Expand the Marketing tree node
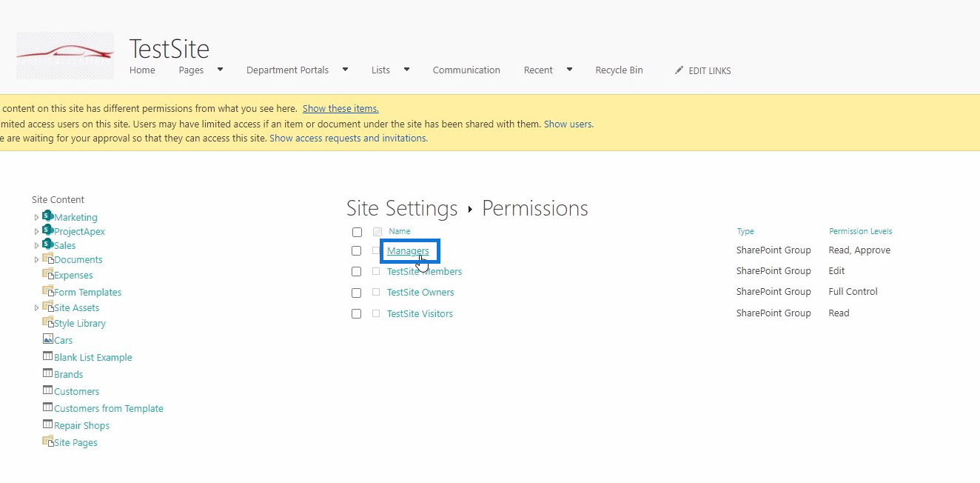The width and height of the screenshot is (980, 483). point(36,217)
